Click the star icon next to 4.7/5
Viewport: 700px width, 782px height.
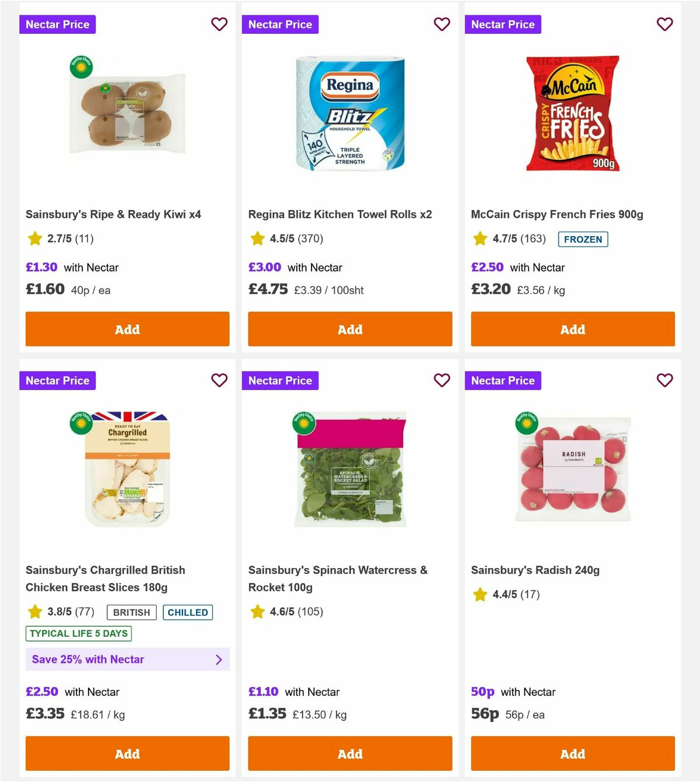pyautogui.click(x=480, y=239)
